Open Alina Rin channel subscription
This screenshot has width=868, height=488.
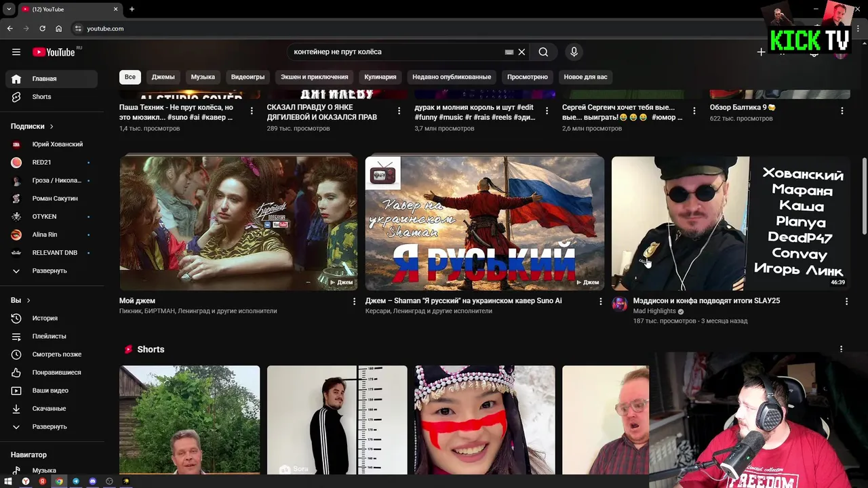coord(52,235)
